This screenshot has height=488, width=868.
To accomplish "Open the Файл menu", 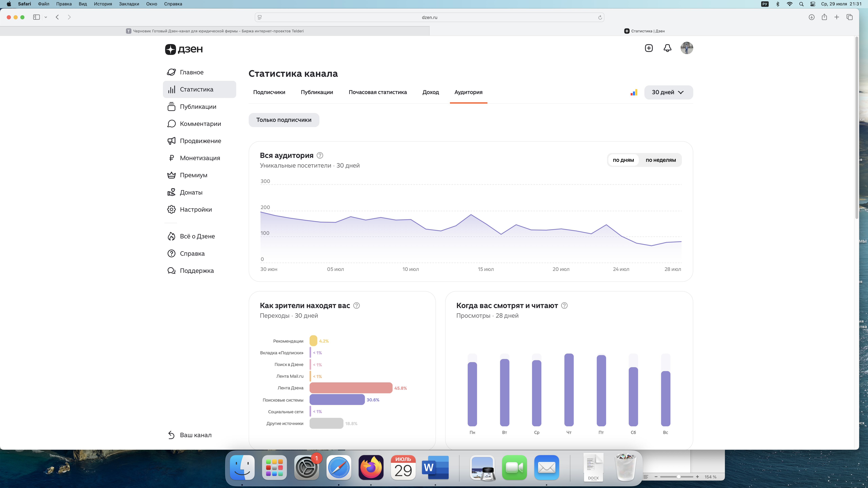I will pyautogui.click(x=43, y=4).
